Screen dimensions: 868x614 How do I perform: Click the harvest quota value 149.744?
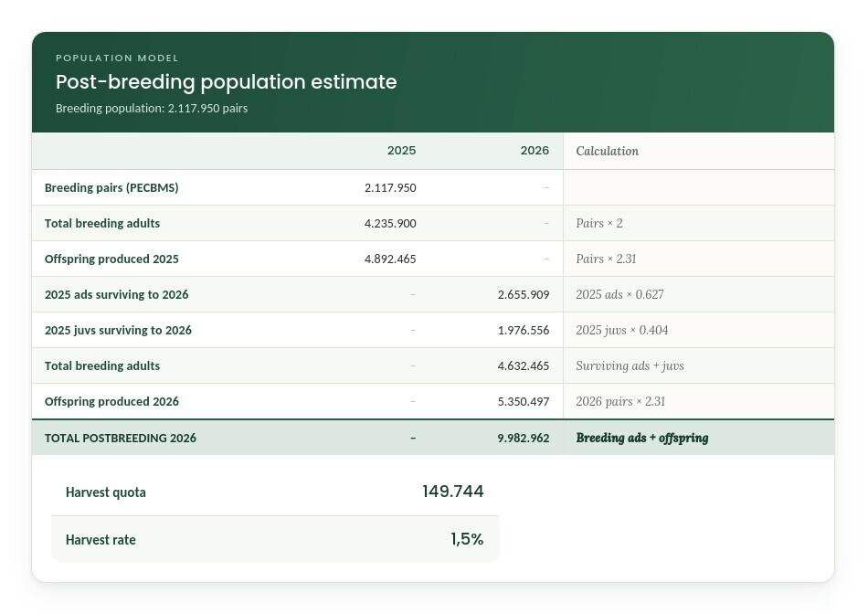pos(453,492)
